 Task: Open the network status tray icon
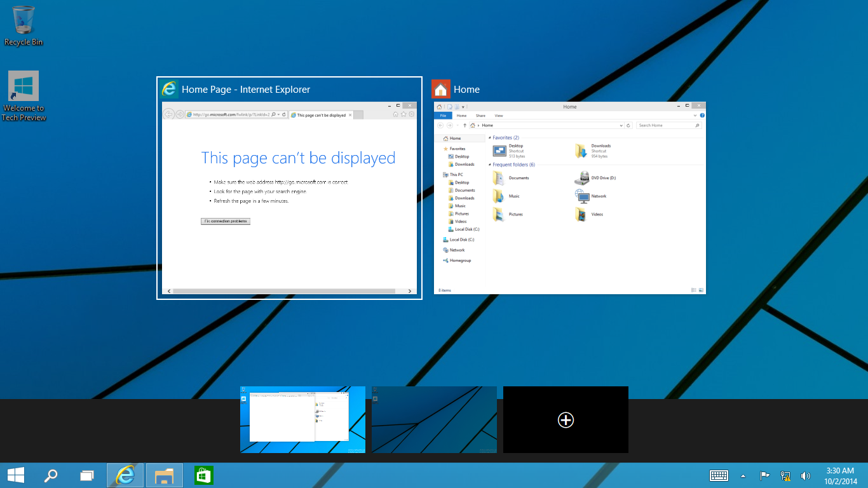tap(785, 475)
